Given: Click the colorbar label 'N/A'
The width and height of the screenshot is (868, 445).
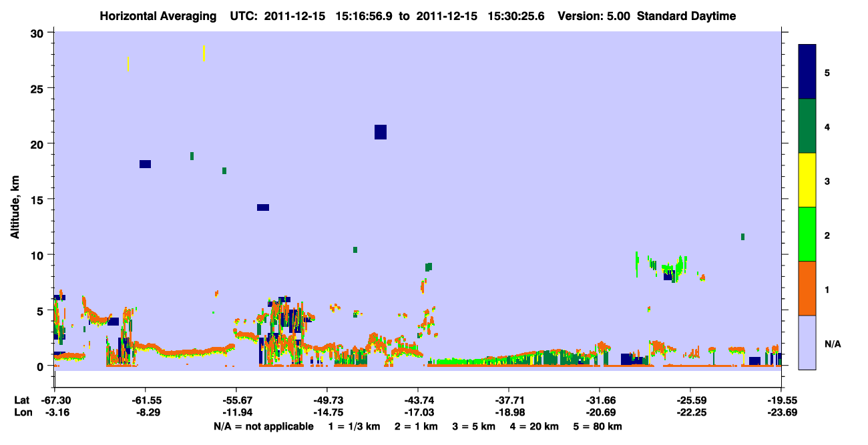Looking at the screenshot, I should pos(833,344).
